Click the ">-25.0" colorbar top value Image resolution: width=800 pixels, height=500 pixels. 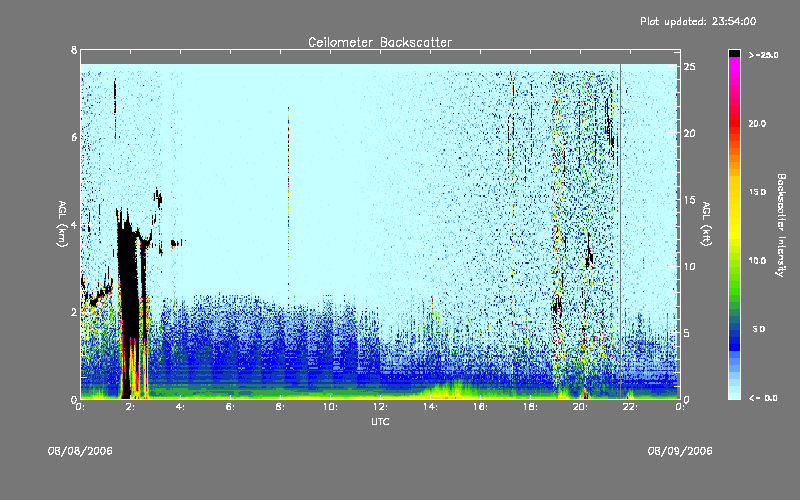point(763,55)
